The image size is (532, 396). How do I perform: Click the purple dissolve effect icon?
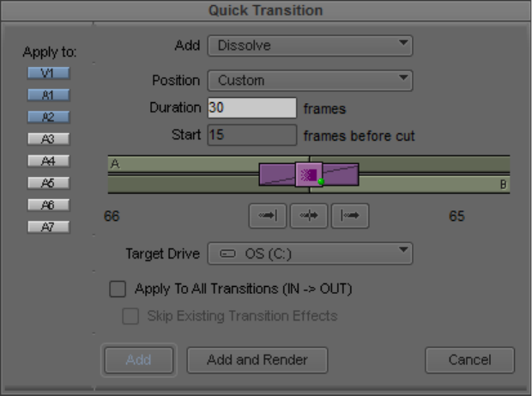click(309, 175)
